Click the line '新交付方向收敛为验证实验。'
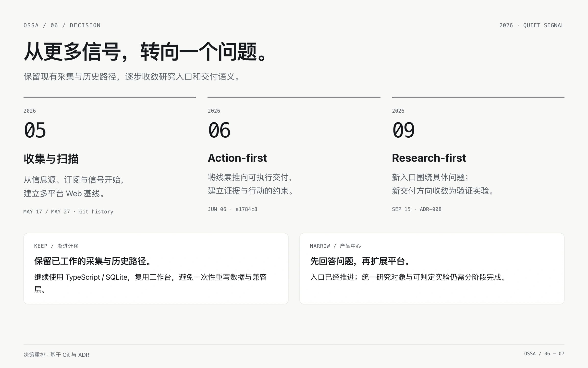Image resolution: width=588 pixels, height=368 pixels. tap(443, 191)
